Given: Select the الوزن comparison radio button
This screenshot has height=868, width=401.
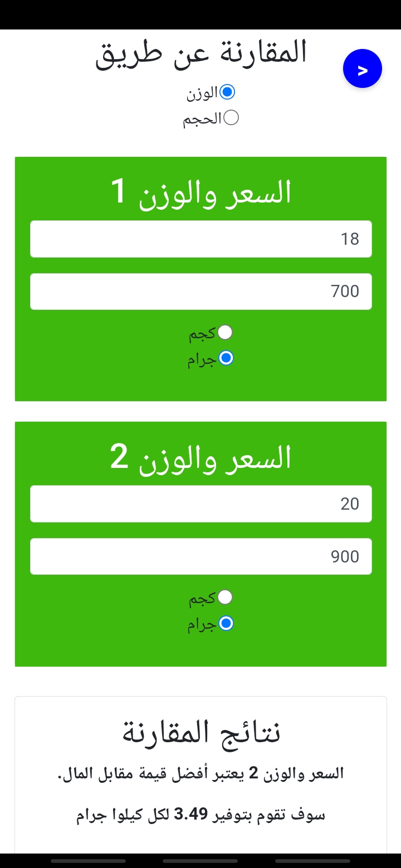Looking at the screenshot, I should click(227, 92).
